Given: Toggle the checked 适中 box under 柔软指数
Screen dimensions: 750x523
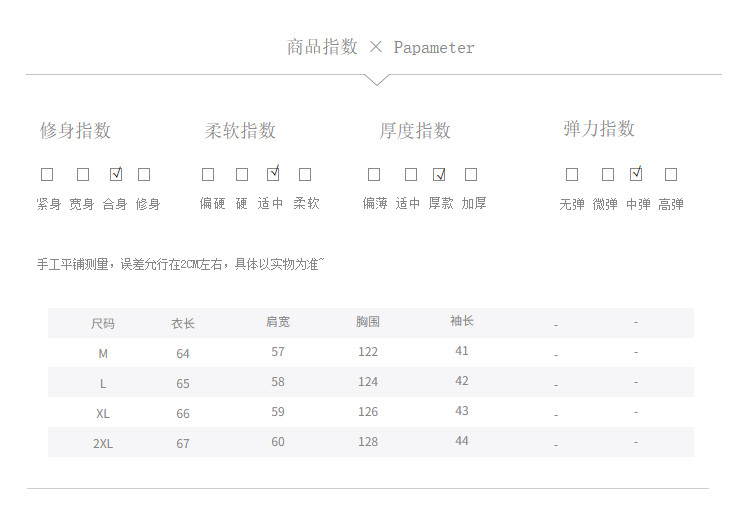Looking at the screenshot, I should click(272, 174).
